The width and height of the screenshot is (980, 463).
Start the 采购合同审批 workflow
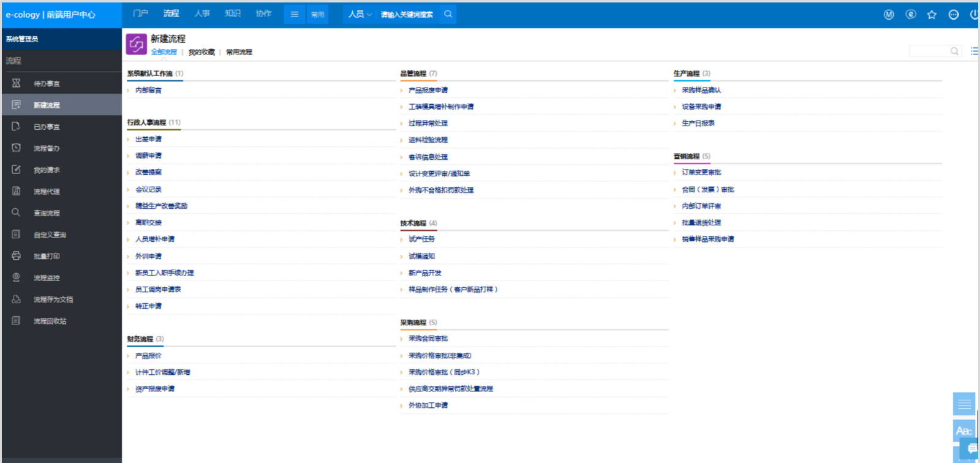[428, 339]
